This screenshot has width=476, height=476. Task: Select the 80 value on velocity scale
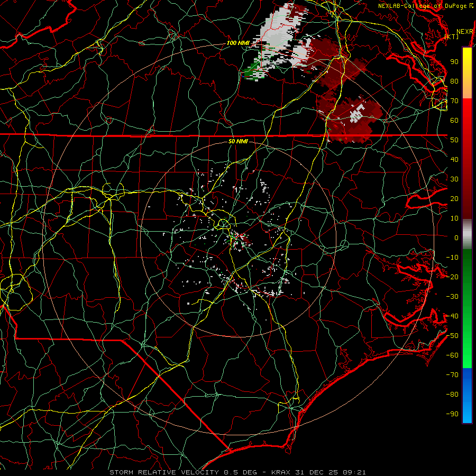pos(454,81)
